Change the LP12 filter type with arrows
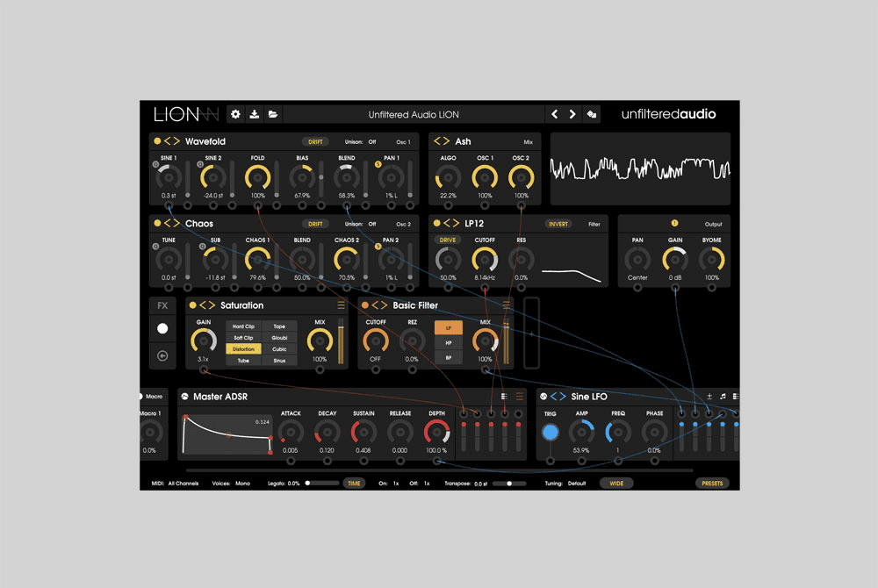The image size is (878, 588). (x=451, y=223)
